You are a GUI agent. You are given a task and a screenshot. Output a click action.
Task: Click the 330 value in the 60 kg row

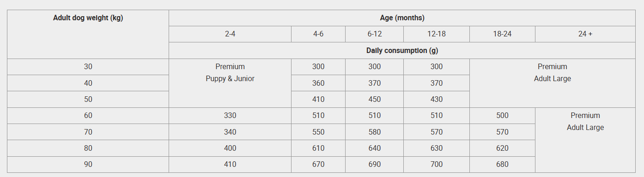230,116
